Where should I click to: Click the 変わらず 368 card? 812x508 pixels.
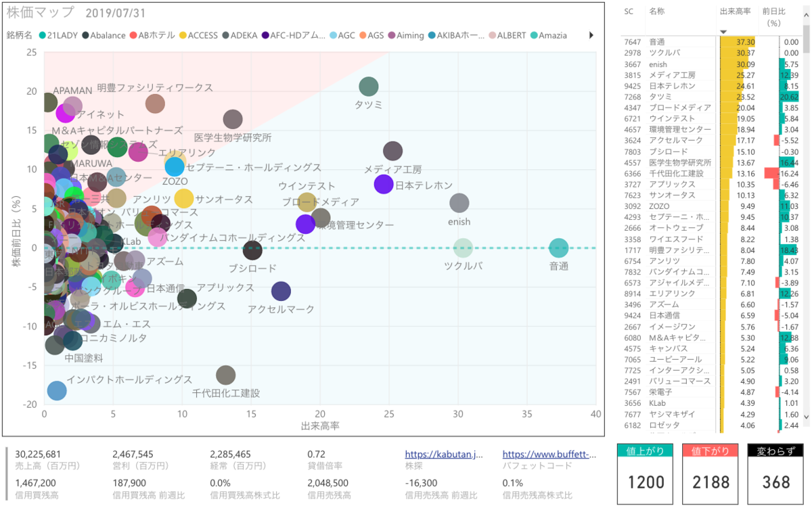[x=775, y=474]
